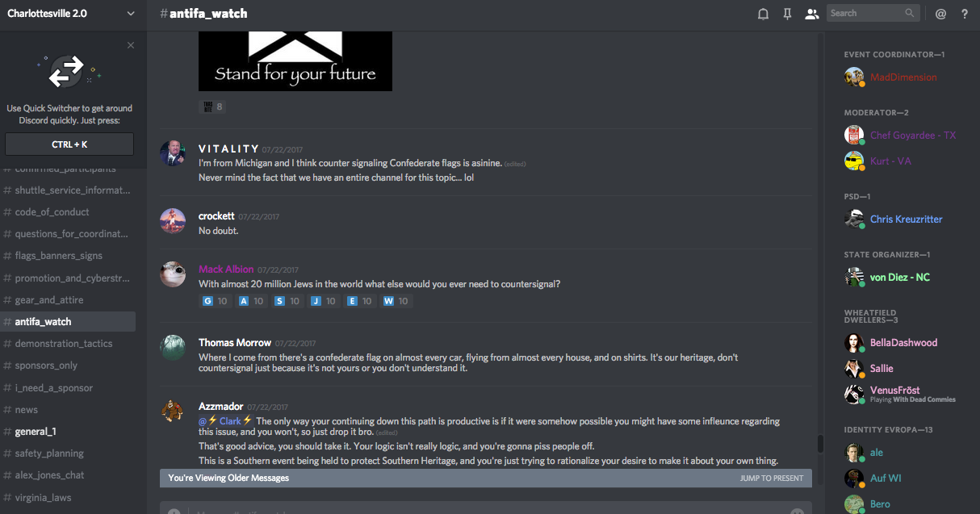980x514 pixels.
Task: Focus the Search input field
Action: click(x=866, y=13)
